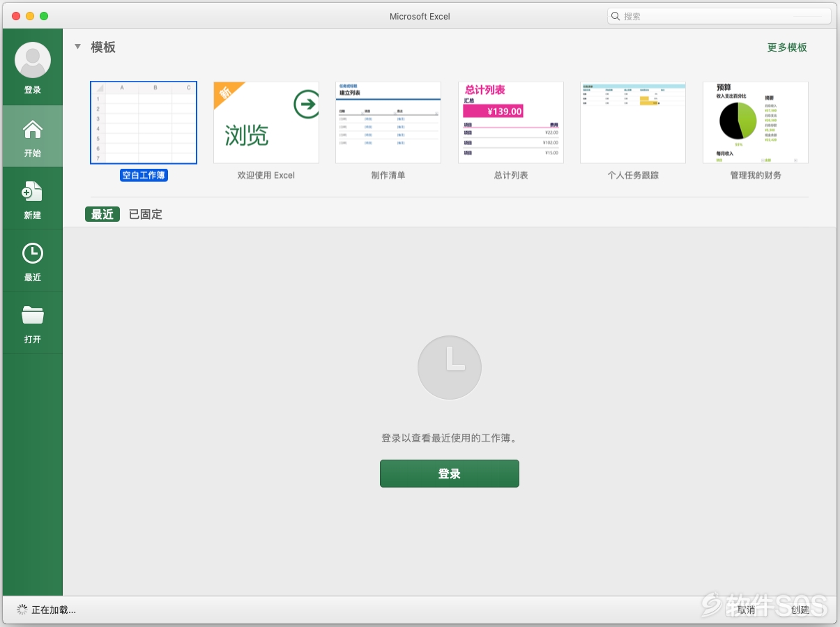Click the 空白工作簿 label

[x=144, y=175]
